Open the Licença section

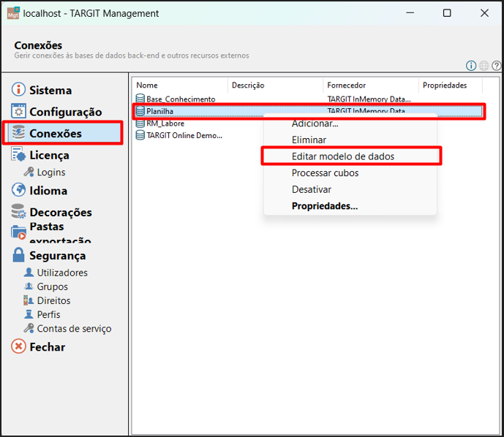(x=49, y=155)
